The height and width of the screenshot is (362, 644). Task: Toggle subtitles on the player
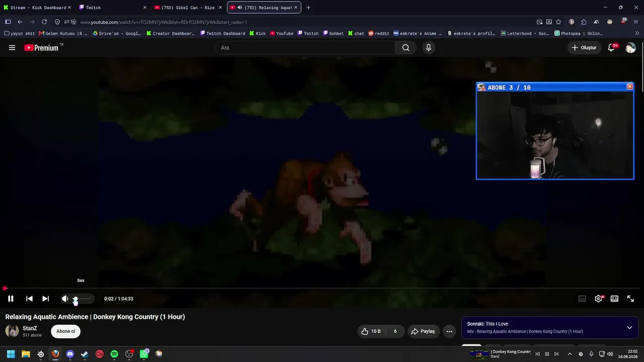[x=582, y=299]
